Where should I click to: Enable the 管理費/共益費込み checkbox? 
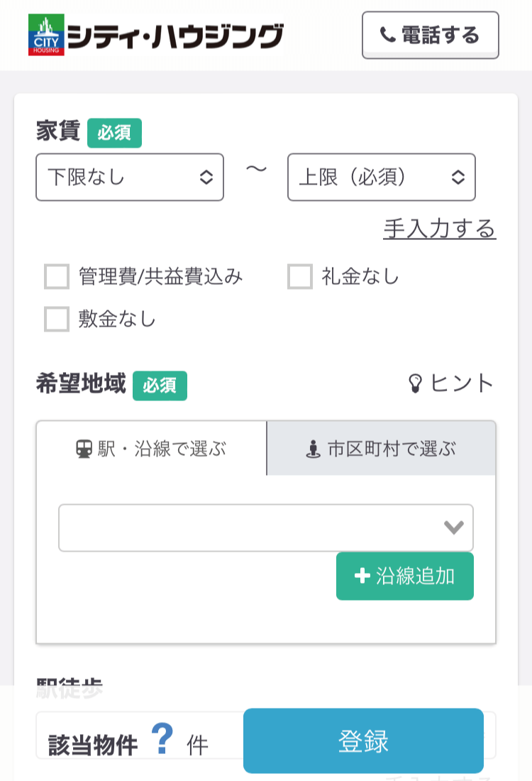56,278
